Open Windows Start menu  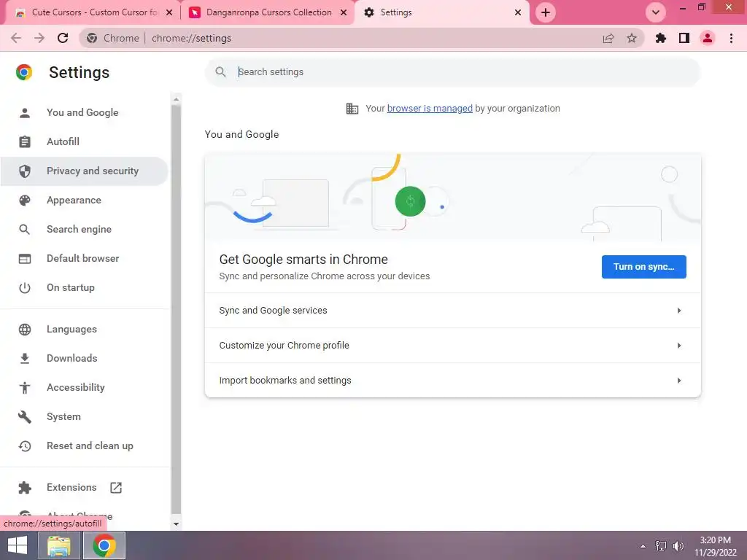18,545
